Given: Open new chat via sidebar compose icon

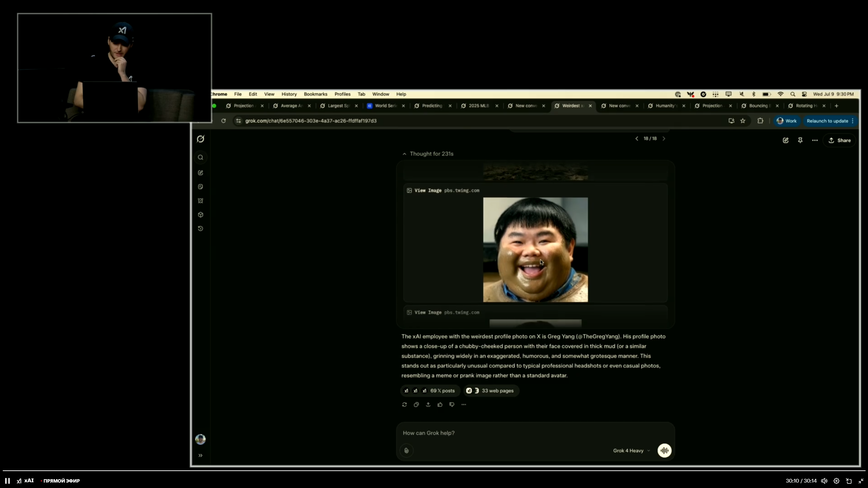Looking at the screenshot, I should [x=200, y=173].
